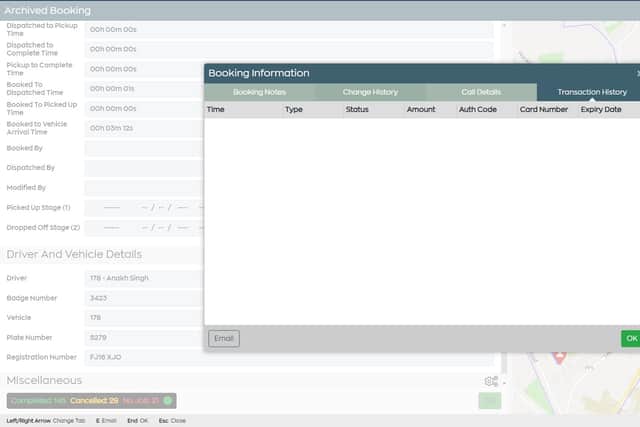The image size is (640, 427).
Task: Click the Expiry Date column header
Action: [601, 109]
